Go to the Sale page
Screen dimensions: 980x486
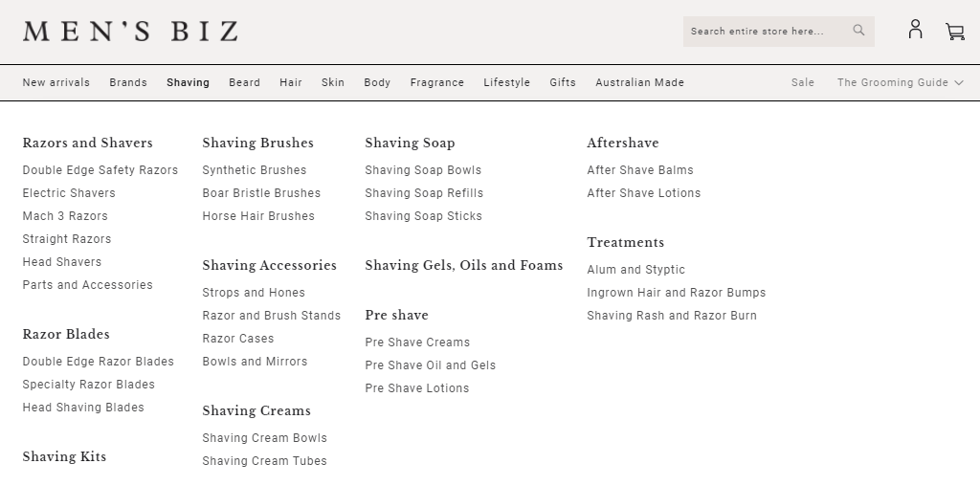(803, 82)
